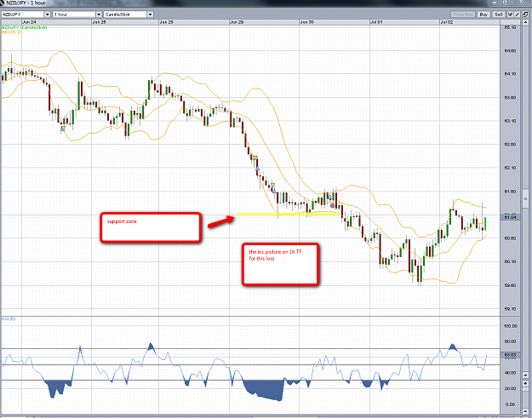Click the greyed Price Box button
The width and height of the screenshot is (532, 418).
tap(463, 14)
